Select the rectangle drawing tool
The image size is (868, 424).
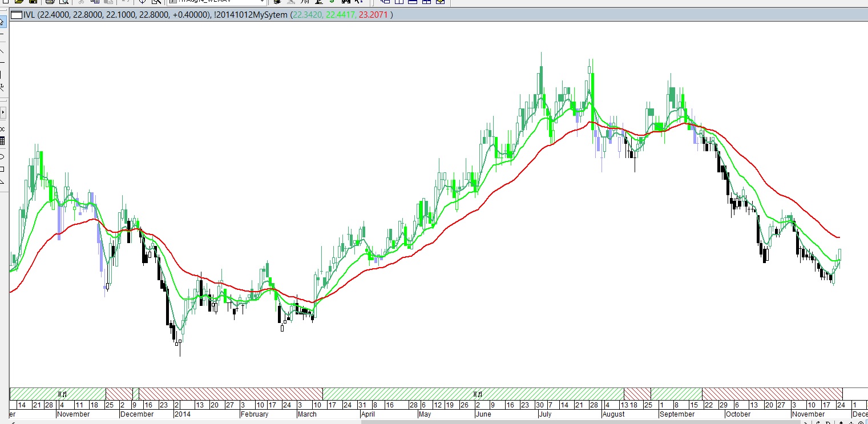coord(2,169)
